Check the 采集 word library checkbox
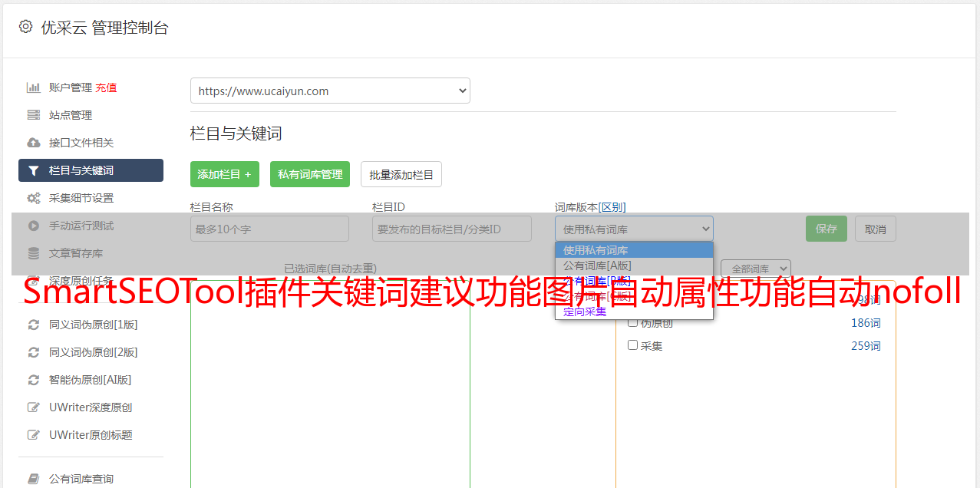The image size is (980, 488). [633, 345]
